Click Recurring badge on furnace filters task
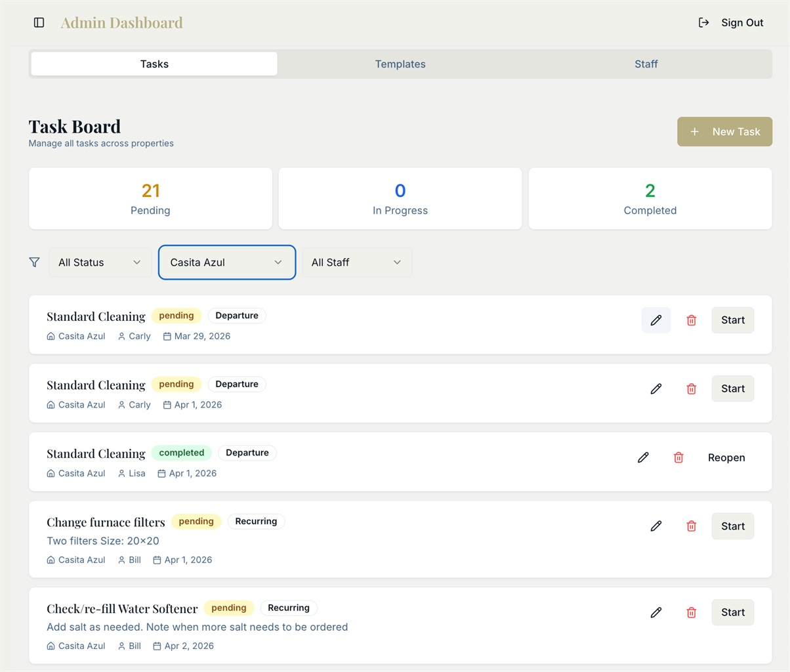The height and width of the screenshot is (672, 790). tap(256, 521)
